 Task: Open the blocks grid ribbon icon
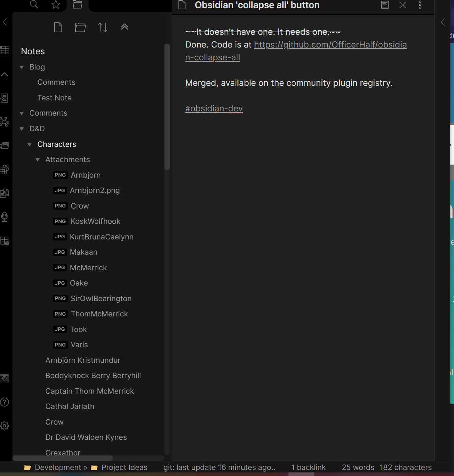(x=5, y=169)
